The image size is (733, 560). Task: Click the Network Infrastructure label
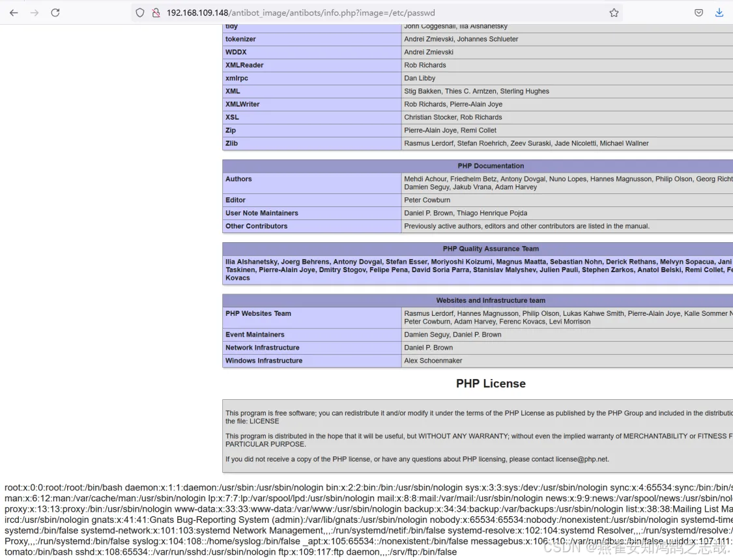pos(263,348)
